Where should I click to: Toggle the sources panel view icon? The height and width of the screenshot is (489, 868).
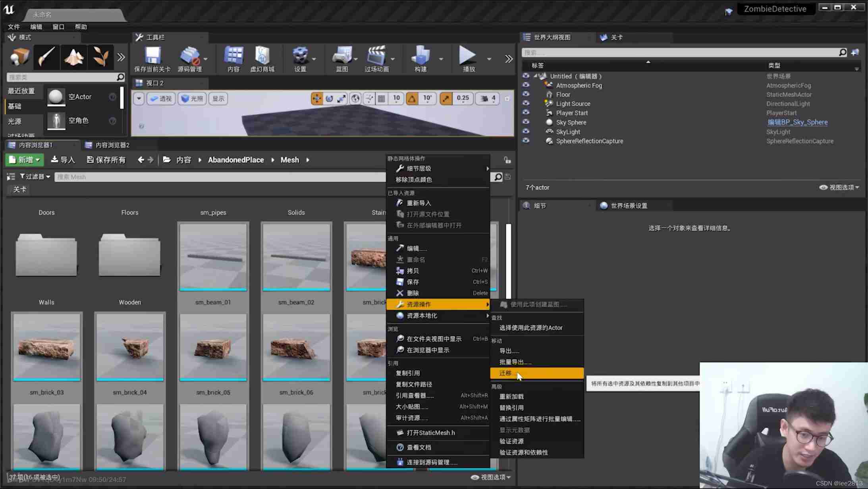pyautogui.click(x=11, y=177)
